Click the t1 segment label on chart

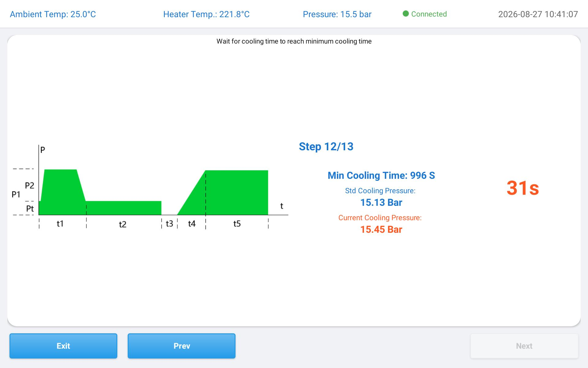[x=60, y=224]
